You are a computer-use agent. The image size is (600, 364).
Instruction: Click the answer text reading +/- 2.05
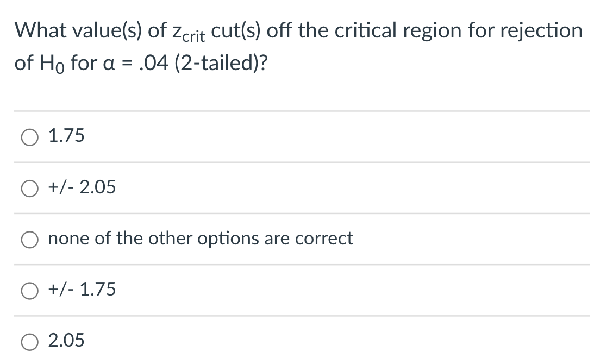[x=82, y=187]
